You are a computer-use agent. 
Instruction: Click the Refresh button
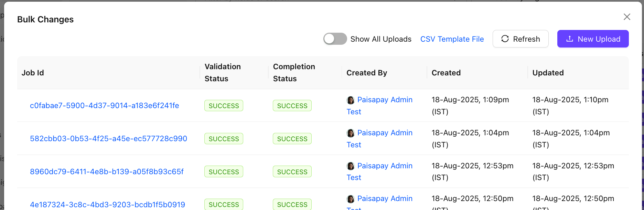[x=520, y=39]
